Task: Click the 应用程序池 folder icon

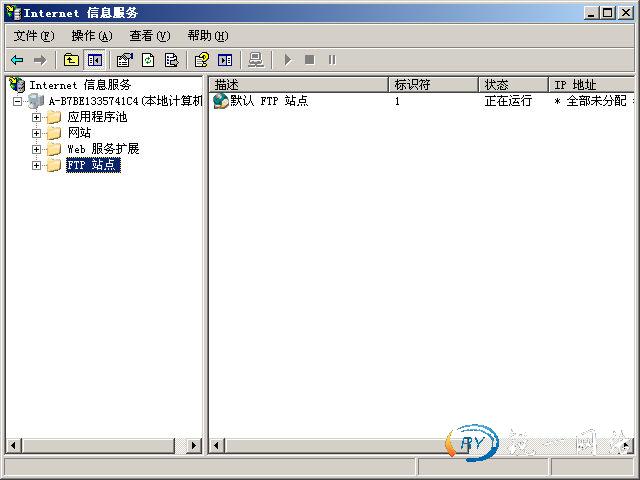Action: (54, 117)
